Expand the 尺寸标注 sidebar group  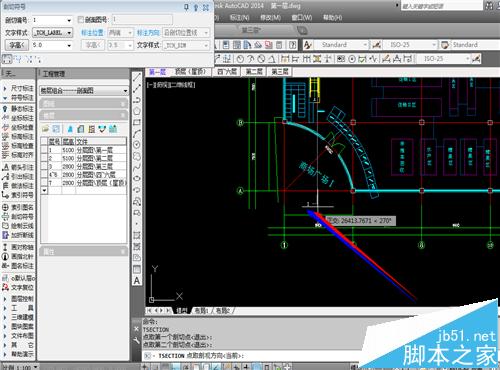click(18, 88)
